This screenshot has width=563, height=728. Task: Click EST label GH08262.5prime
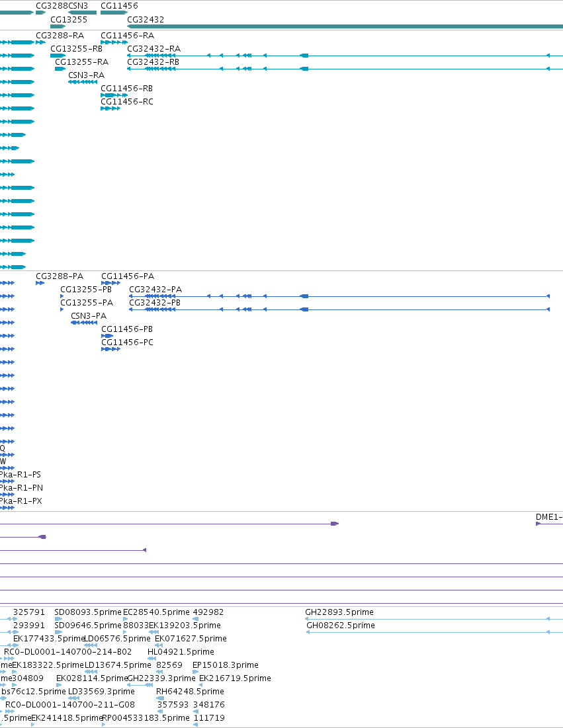tap(341, 626)
